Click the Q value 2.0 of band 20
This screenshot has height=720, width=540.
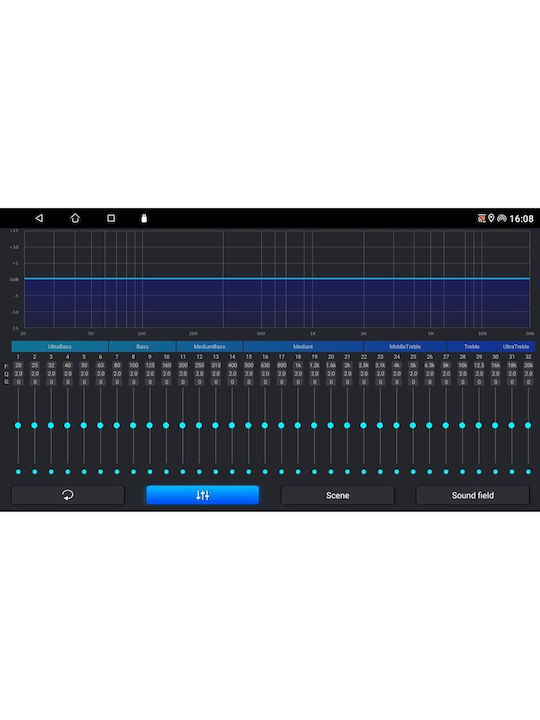click(331, 374)
